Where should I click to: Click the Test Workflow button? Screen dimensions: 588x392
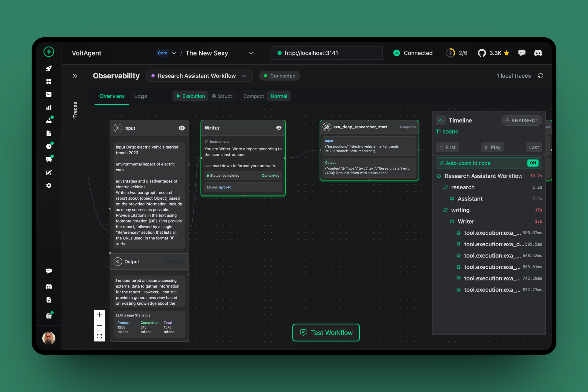tap(326, 333)
